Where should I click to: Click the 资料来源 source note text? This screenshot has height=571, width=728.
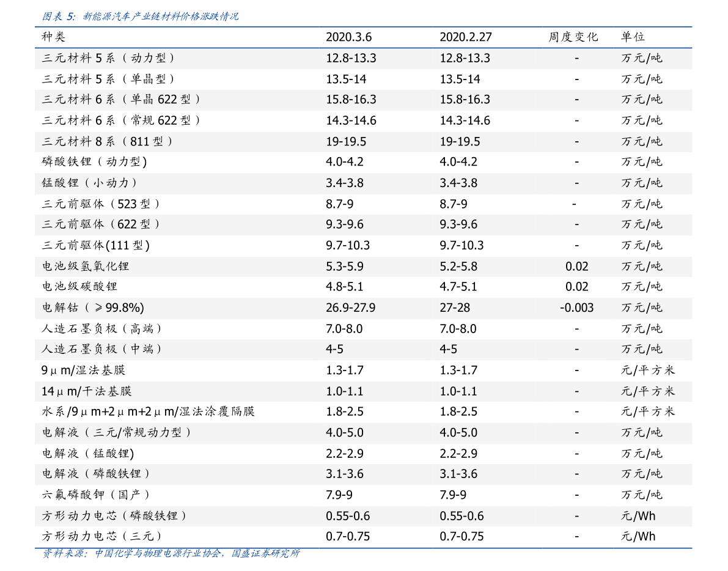pos(171,553)
